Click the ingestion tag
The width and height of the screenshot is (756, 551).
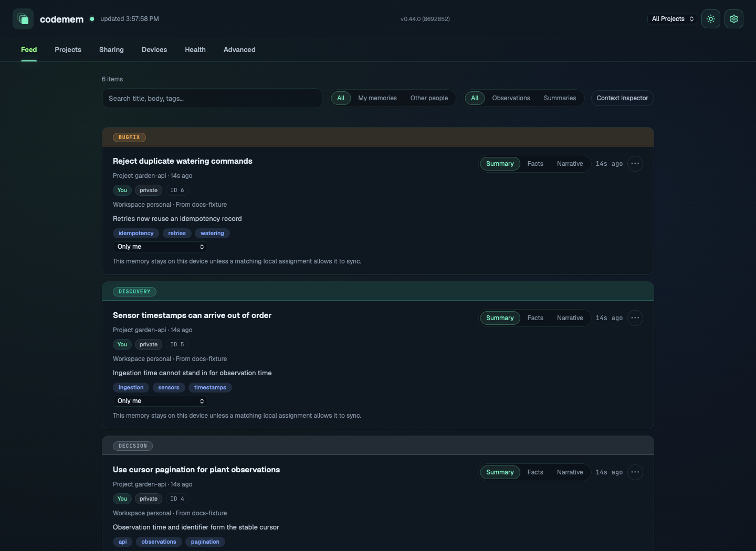[x=131, y=388]
